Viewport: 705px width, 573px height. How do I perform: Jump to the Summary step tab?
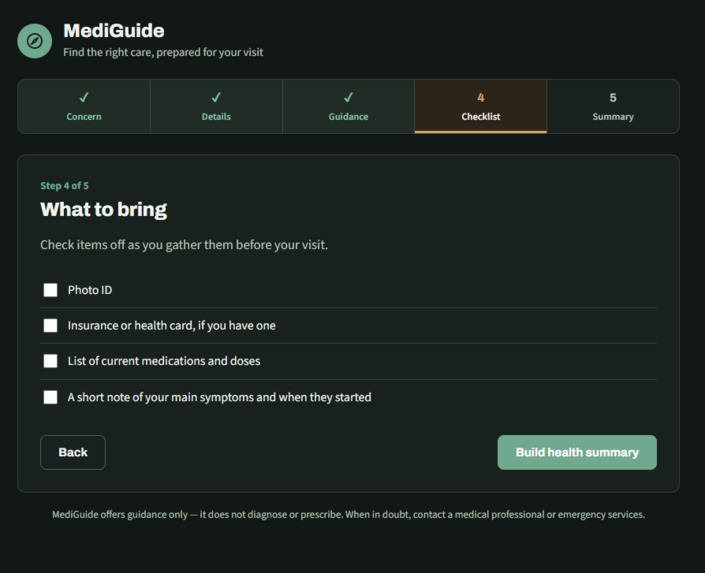(613, 107)
